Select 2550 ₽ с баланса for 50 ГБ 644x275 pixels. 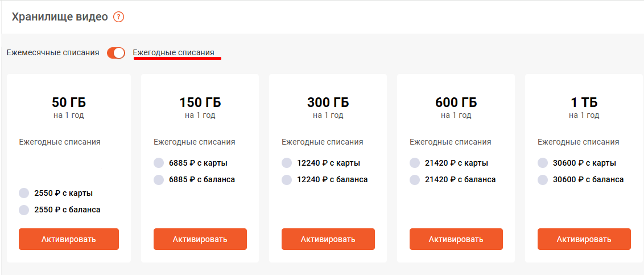[24, 210]
